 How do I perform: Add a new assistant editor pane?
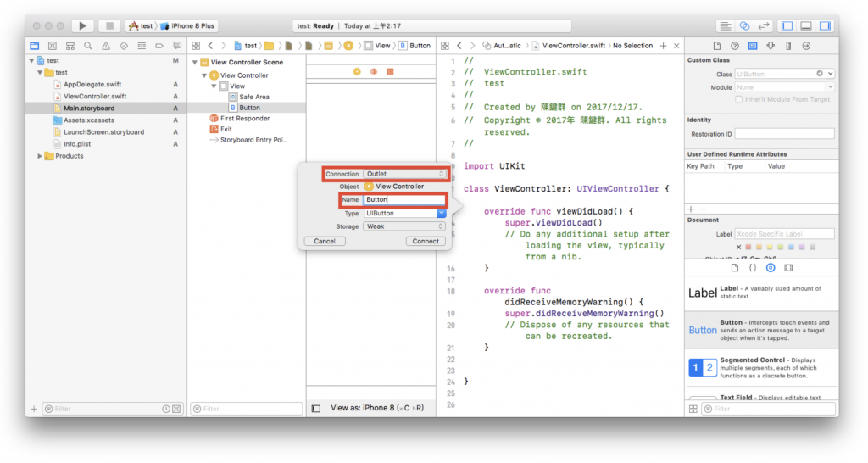coord(663,46)
